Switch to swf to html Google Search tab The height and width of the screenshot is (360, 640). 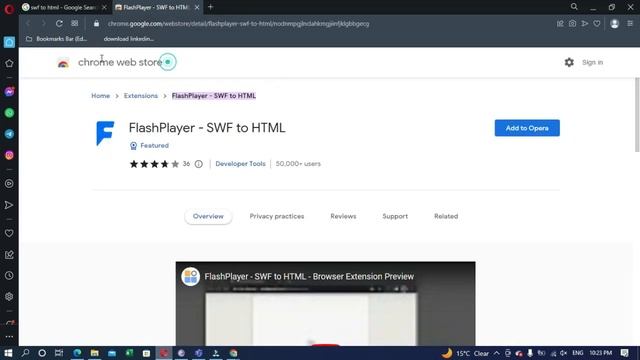click(62, 7)
